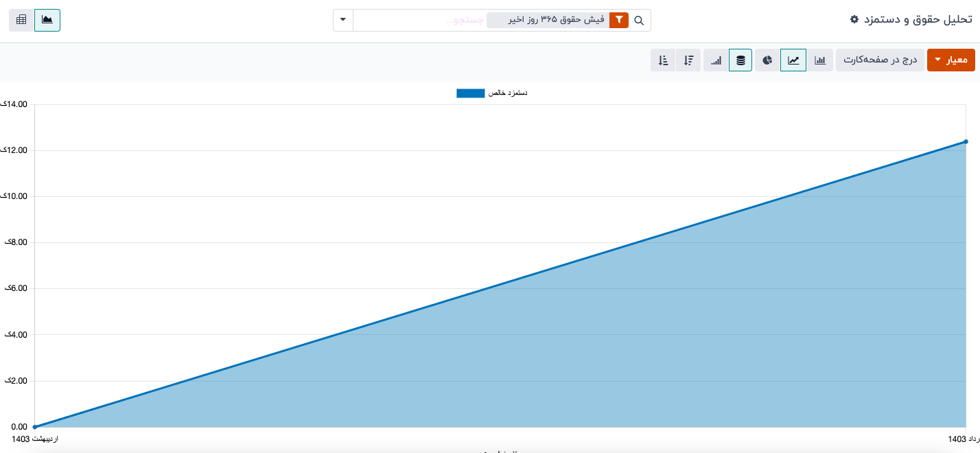Click the magnifier search icon

pyautogui.click(x=639, y=21)
